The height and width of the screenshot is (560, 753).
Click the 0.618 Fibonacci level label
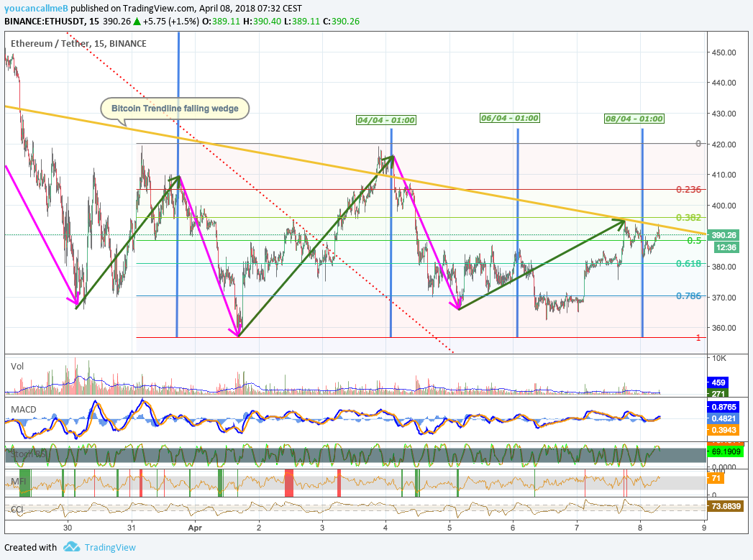point(688,263)
